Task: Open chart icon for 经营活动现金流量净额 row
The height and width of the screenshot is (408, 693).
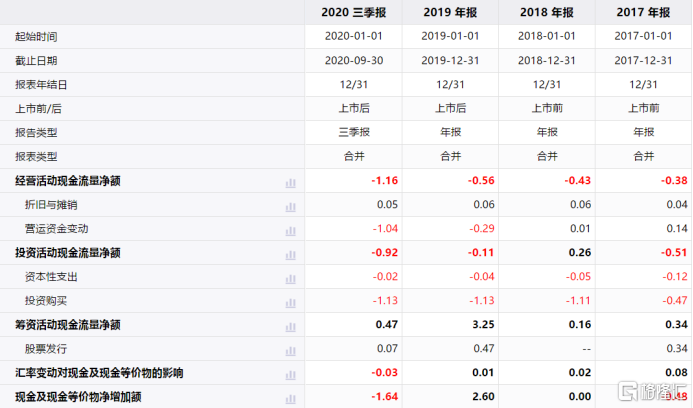Action: pyautogui.click(x=290, y=183)
